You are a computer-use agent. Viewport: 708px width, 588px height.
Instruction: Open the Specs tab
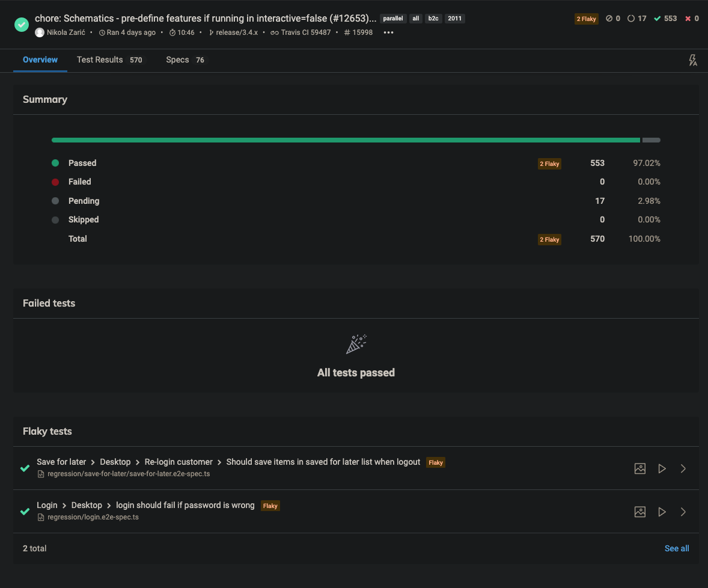click(185, 60)
